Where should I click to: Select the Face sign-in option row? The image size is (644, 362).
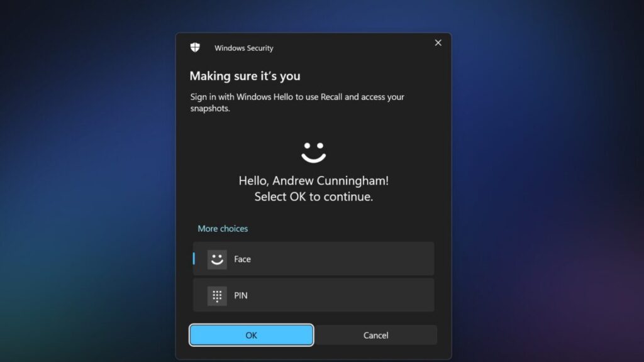(x=327, y=259)
